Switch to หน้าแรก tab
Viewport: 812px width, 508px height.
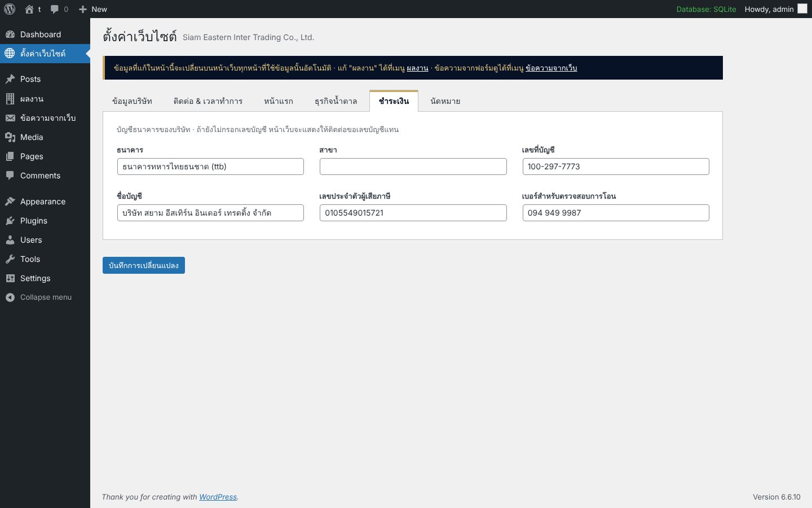(279, 101)
